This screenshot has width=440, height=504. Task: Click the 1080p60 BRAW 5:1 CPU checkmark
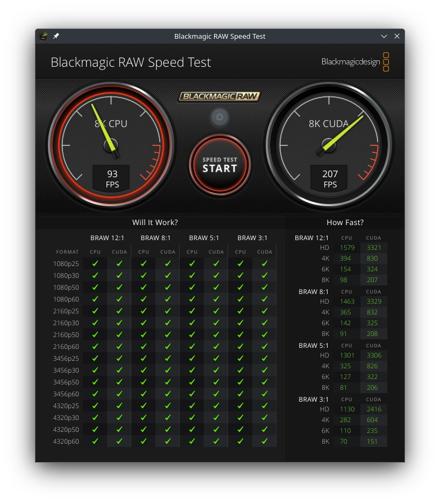coord(192,299)
